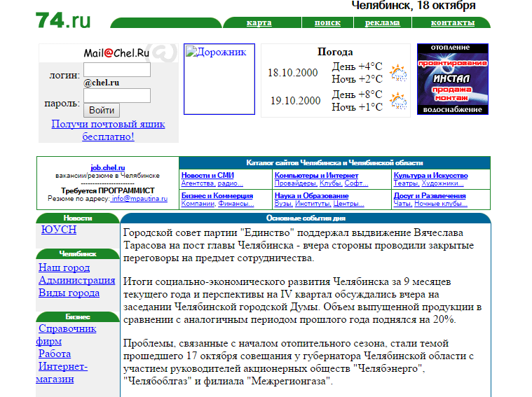Open the Софт... subcategory link
The width and height of the screenshot is (532, 397).
(x=356, y=183)
